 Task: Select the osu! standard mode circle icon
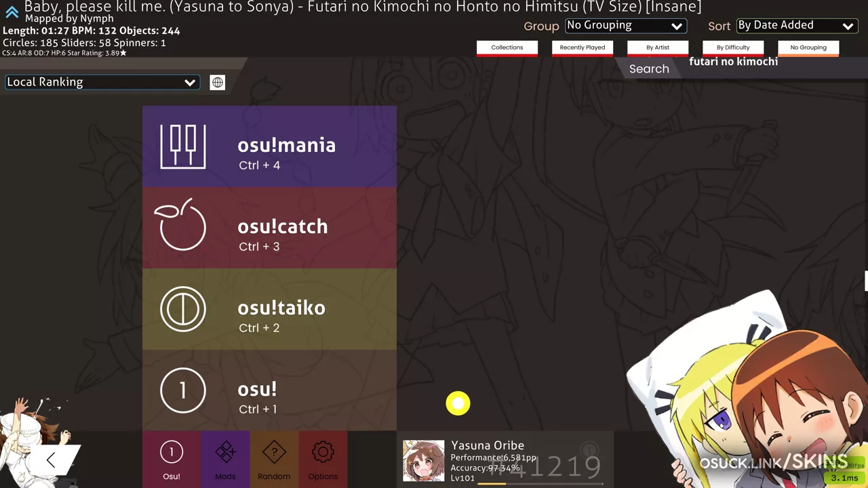pyautogui.click(x=183, y=390)
